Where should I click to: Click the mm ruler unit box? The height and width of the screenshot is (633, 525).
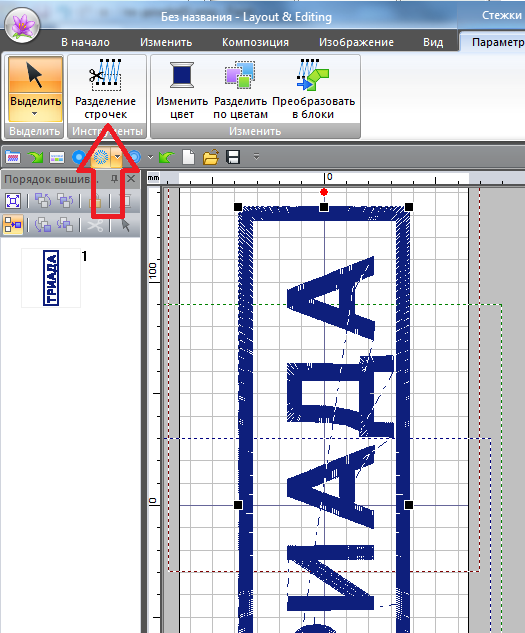click(153, 178)
